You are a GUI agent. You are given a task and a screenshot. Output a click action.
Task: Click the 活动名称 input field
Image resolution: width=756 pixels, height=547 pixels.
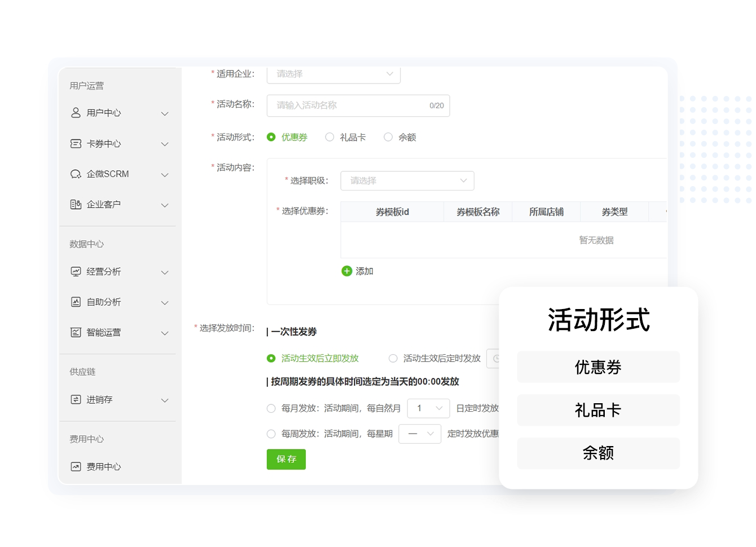tap(350, 105)
